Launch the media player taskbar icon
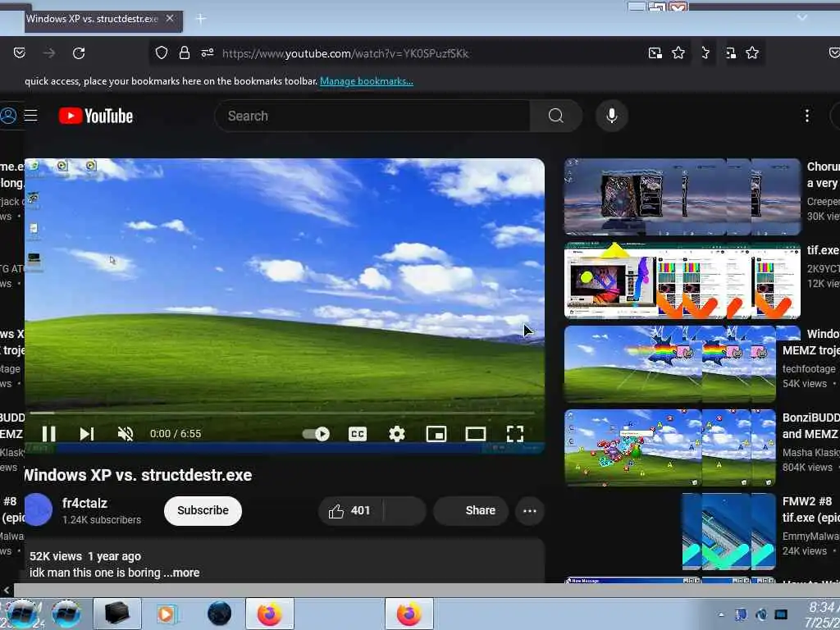Viewport: 840px width, 630px height. [167, 614]
